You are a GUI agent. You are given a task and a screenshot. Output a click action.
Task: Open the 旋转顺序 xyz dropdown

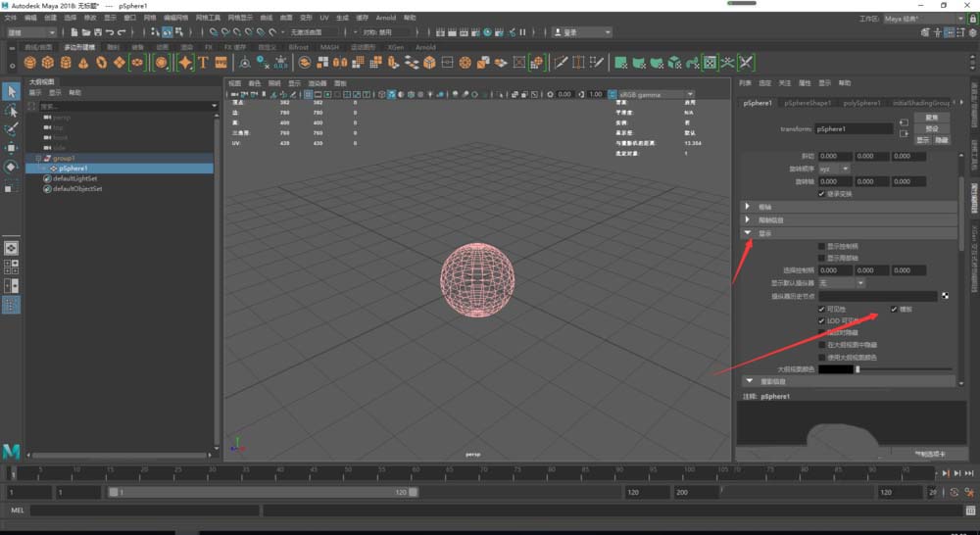pyautogui.click(x=834, y=169)
